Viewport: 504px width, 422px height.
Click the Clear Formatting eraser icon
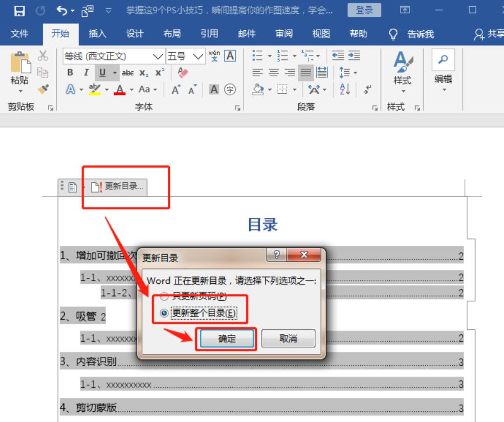(183, 72)
